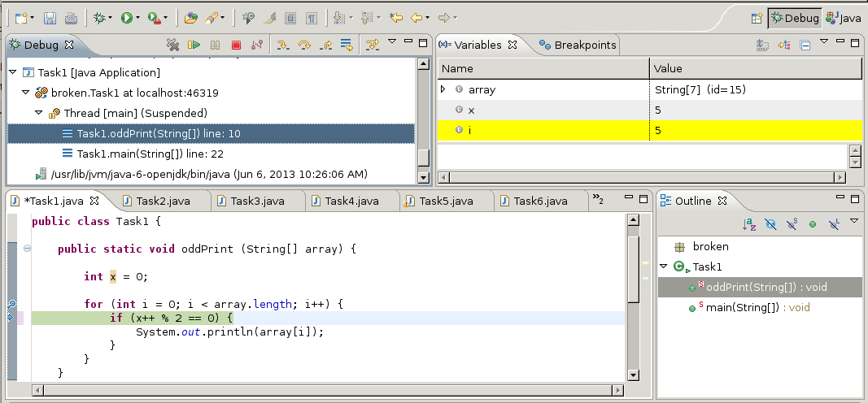
Task: Switch to the Java perspective
Action: [x=843, y=18]
